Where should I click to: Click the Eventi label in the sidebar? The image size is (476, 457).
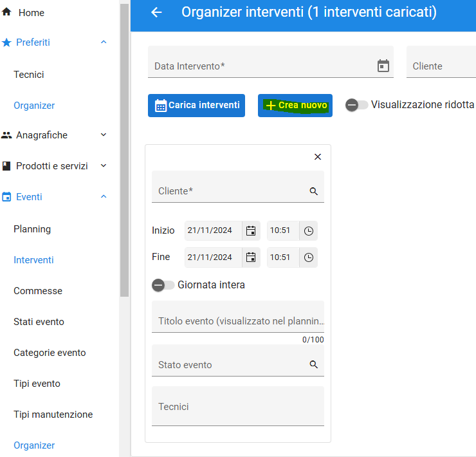point(29,197)
